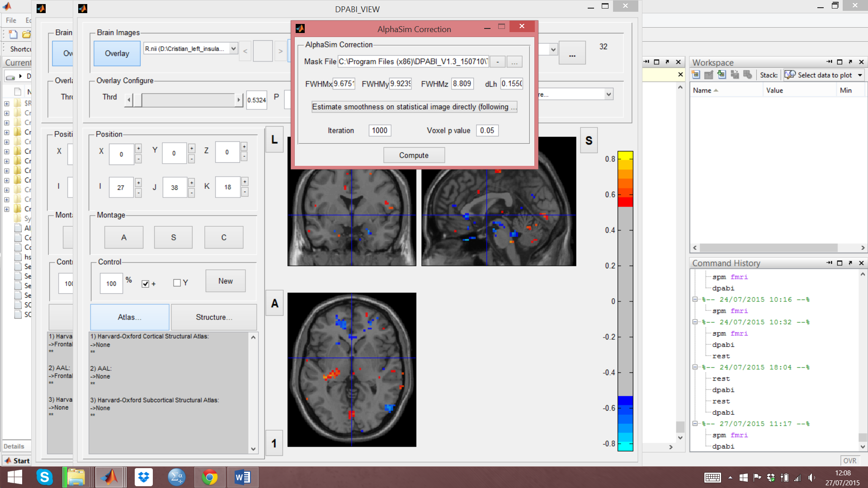Increment the X position value
Viewport: 868px width, 488px height.
pos(138,149)
